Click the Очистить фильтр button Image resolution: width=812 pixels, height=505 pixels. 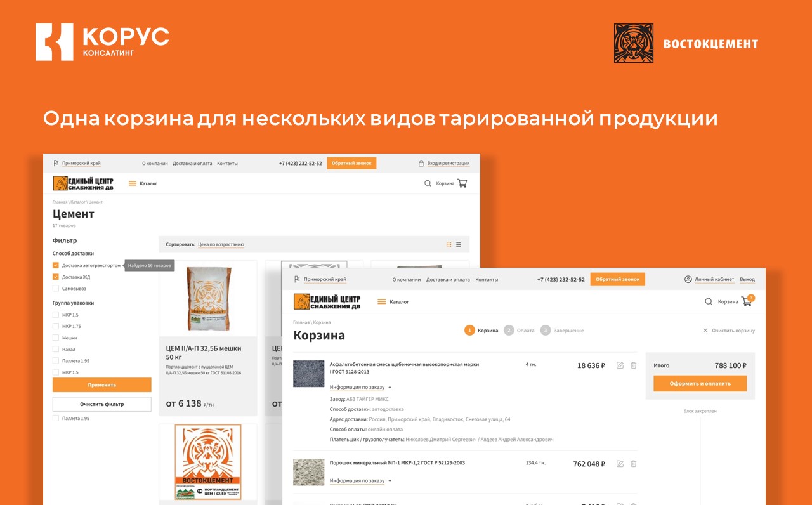coord(102,404)
